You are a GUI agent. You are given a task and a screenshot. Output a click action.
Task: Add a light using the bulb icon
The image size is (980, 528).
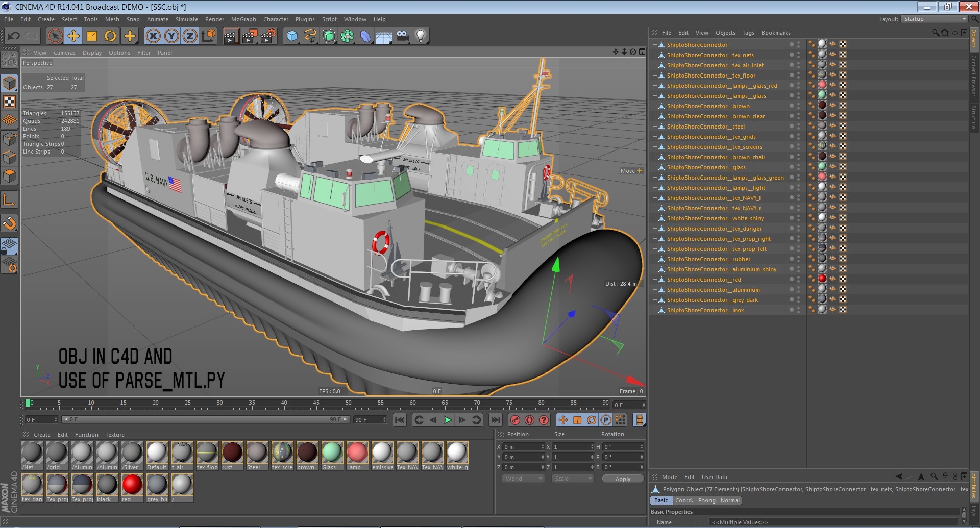(420, 36)
